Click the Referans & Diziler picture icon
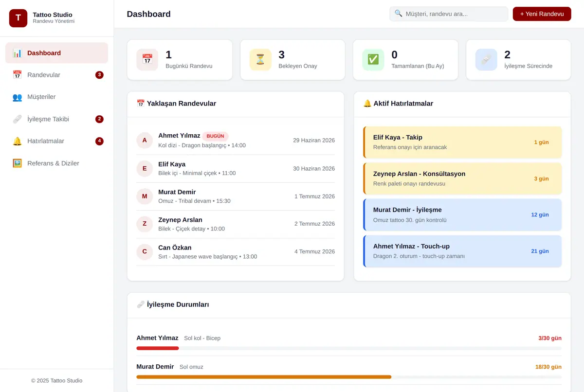 (x=17, y=163)
